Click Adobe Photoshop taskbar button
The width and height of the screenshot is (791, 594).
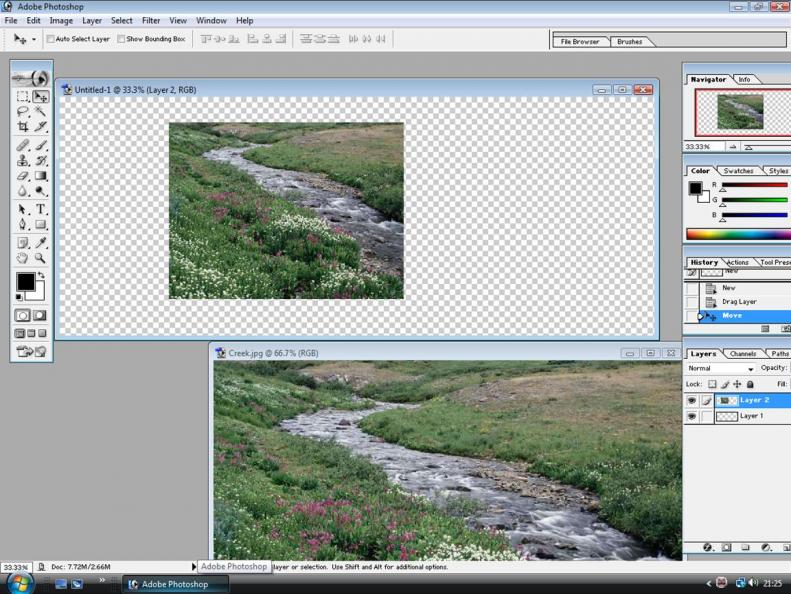(175, 584)
